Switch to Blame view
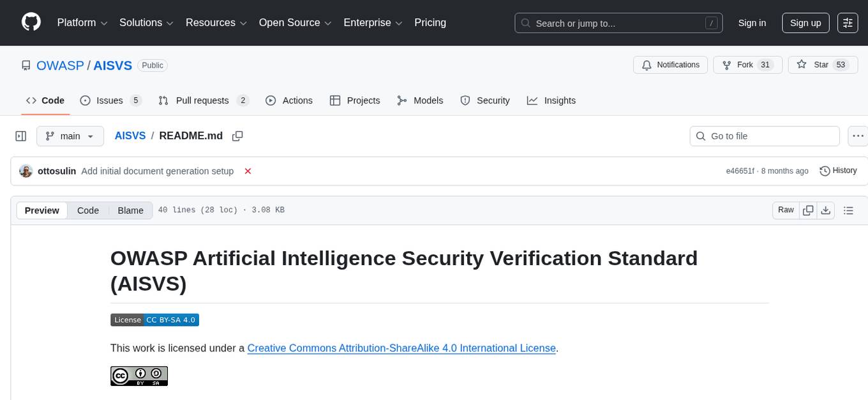 (130, 210)
